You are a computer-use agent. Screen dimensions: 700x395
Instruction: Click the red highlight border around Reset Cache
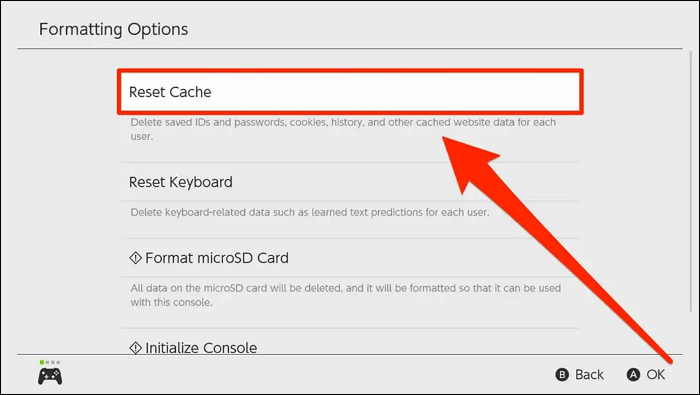coord(350,71)
